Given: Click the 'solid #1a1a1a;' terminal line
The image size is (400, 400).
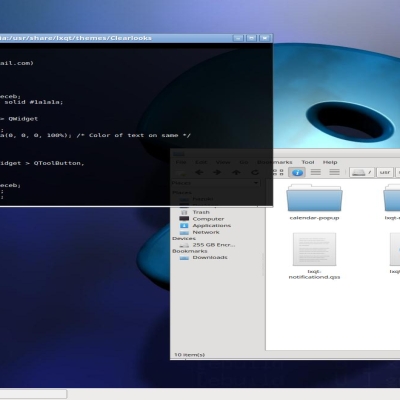Looking at the screenshot, I should 33,102.
